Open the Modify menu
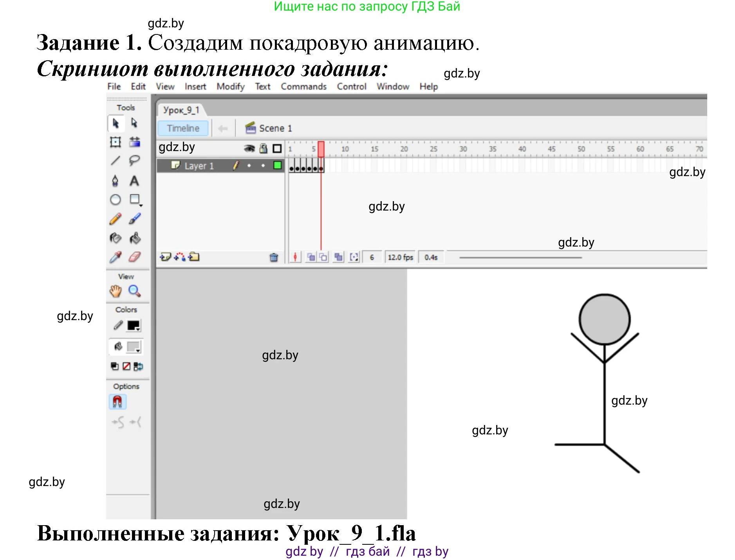 230,86
